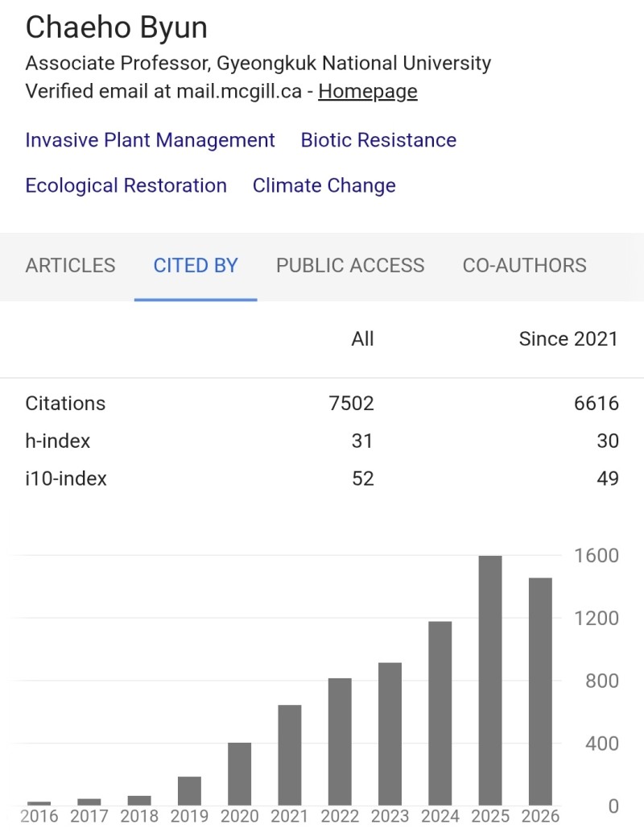
Task: Click the 2020 citations bar
Action: [240, 774]
